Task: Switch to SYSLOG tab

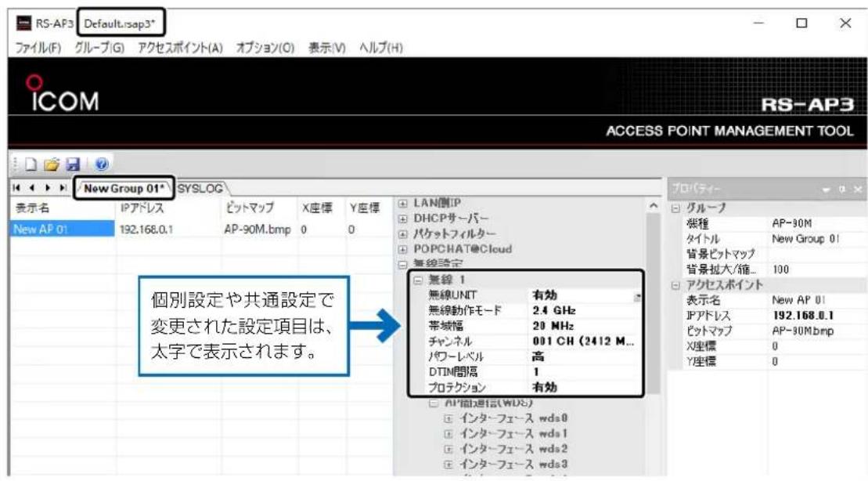Action: click(201, 189)
